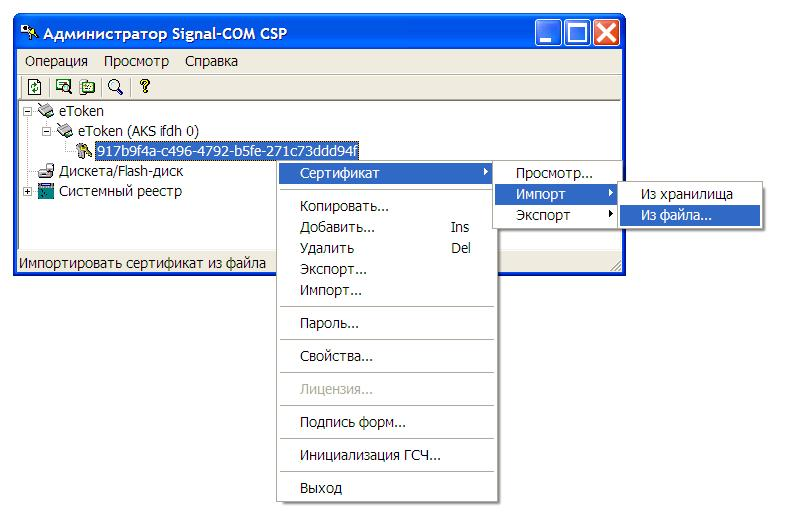The image size is (796, 518).
Task: Select Экспорт... in the main context menu
Action: coord(386,269)
